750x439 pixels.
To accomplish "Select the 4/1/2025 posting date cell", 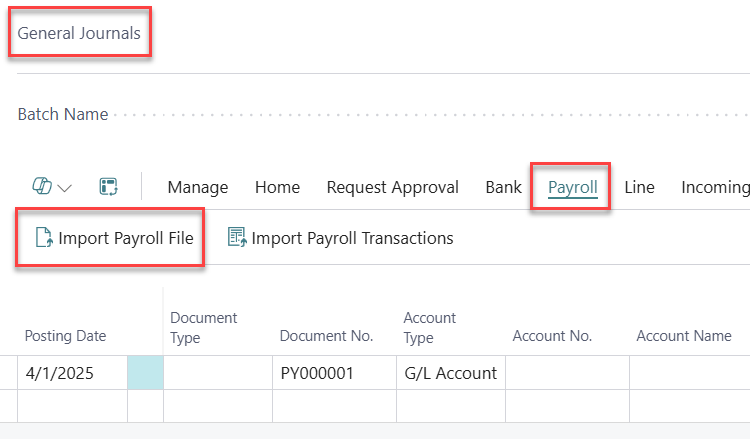I will click(73, 373).
